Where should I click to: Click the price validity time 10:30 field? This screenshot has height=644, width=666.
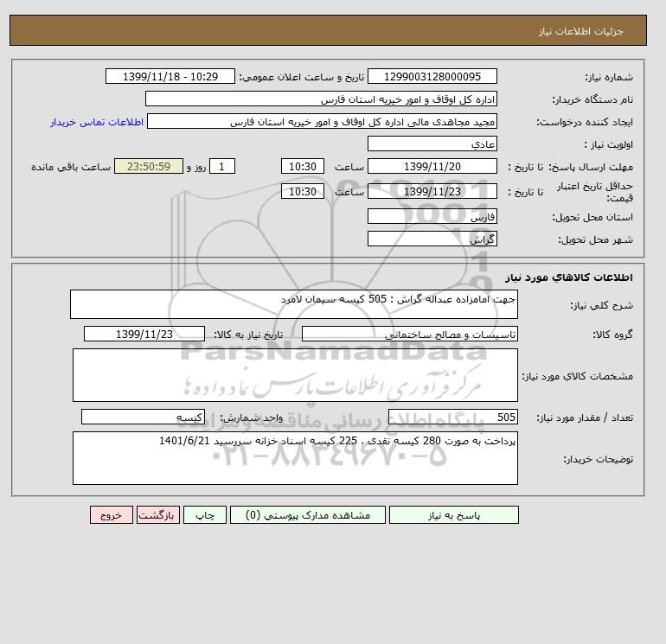click(303, 191)
